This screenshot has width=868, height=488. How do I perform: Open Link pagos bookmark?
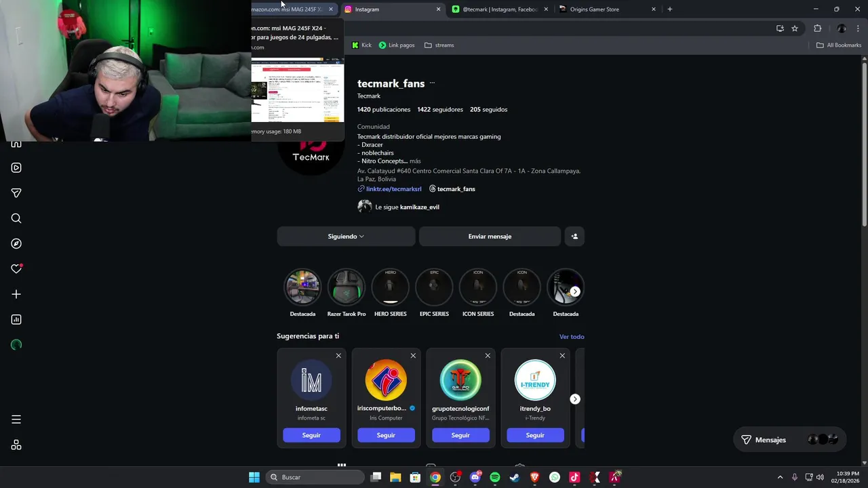[397, 45]
